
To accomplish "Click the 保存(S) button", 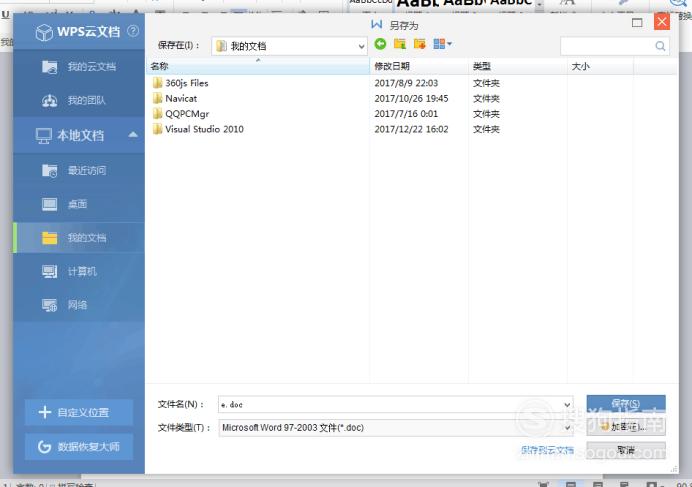I will click(x=626, y=404).
